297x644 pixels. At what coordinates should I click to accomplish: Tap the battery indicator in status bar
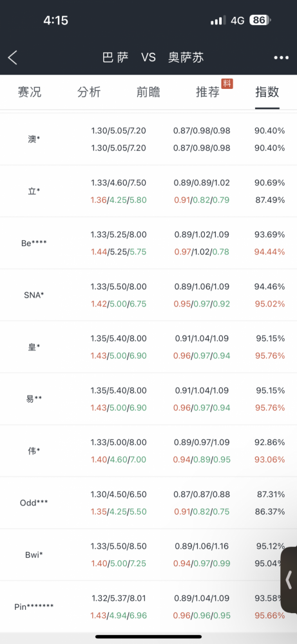(260, 20)
